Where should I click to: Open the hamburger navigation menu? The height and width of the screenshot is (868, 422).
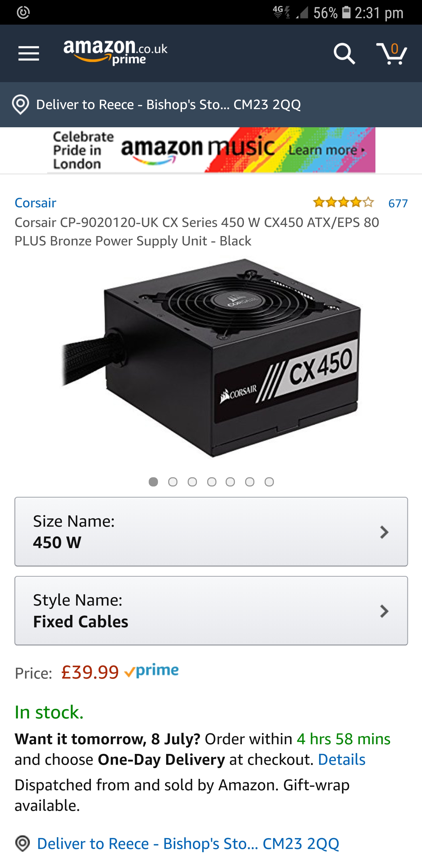coord(29,54)
